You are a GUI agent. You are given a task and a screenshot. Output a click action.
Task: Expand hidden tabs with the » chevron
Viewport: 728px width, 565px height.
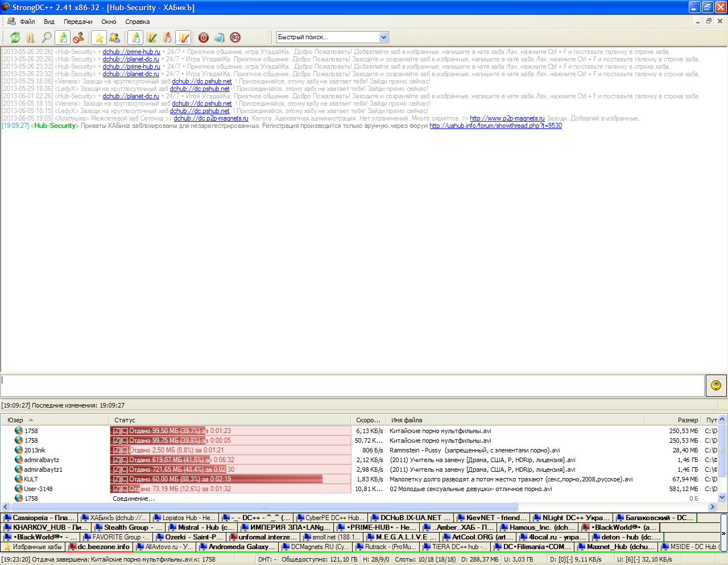click(723, 533)
